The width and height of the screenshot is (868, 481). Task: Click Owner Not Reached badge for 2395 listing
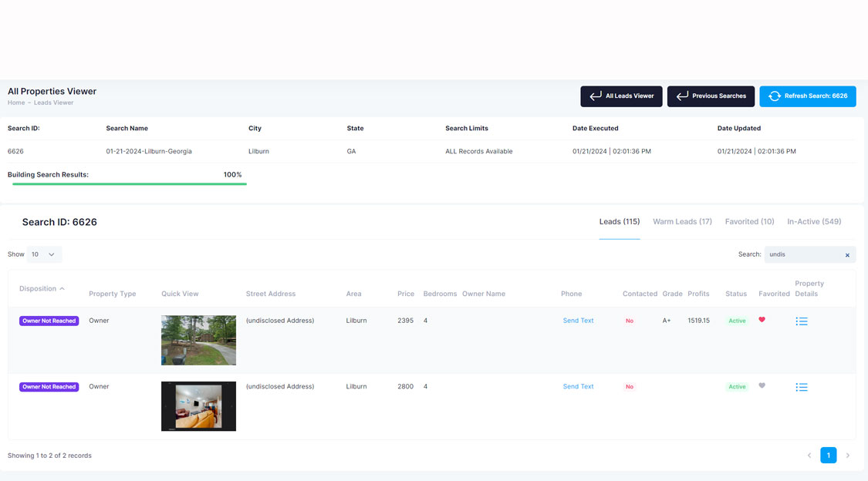pyautogui.click(x=49, y=321)
